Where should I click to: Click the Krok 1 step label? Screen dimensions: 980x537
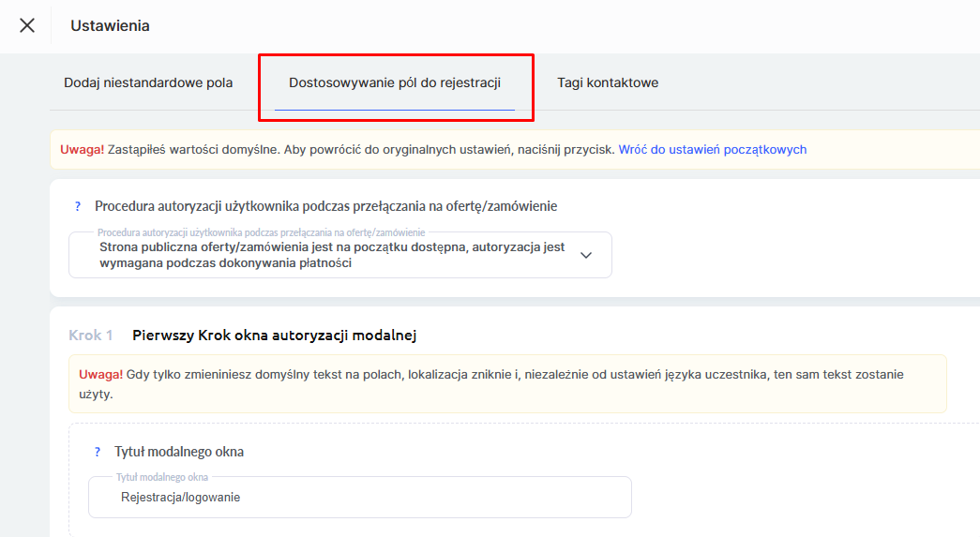(91, 335)
